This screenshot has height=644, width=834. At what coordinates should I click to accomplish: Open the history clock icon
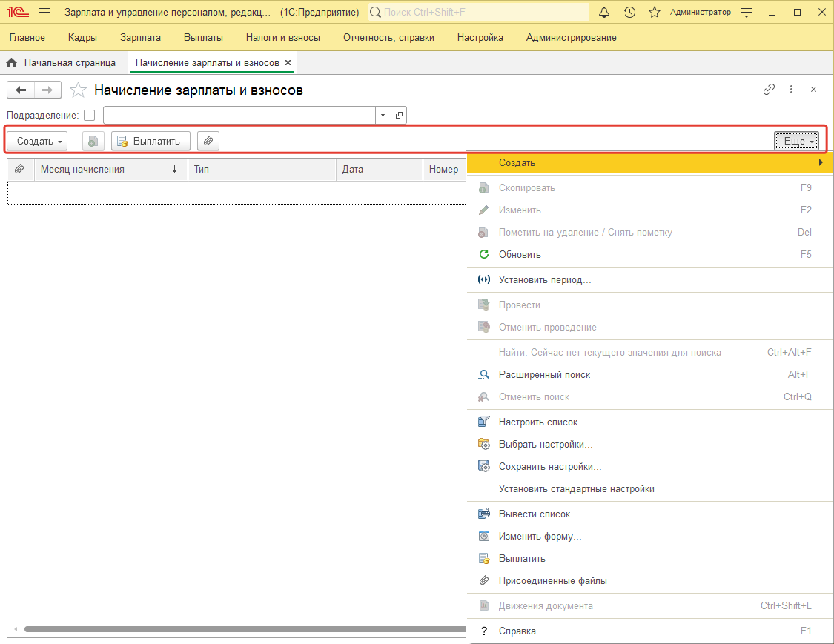pos(629,13)
